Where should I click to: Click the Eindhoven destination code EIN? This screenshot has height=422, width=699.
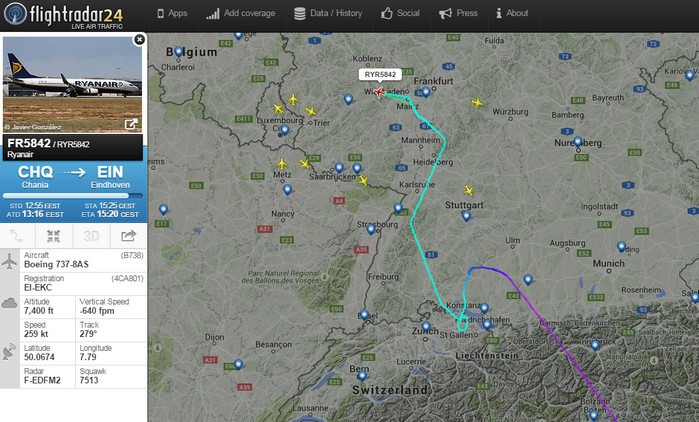pos(110,172)
